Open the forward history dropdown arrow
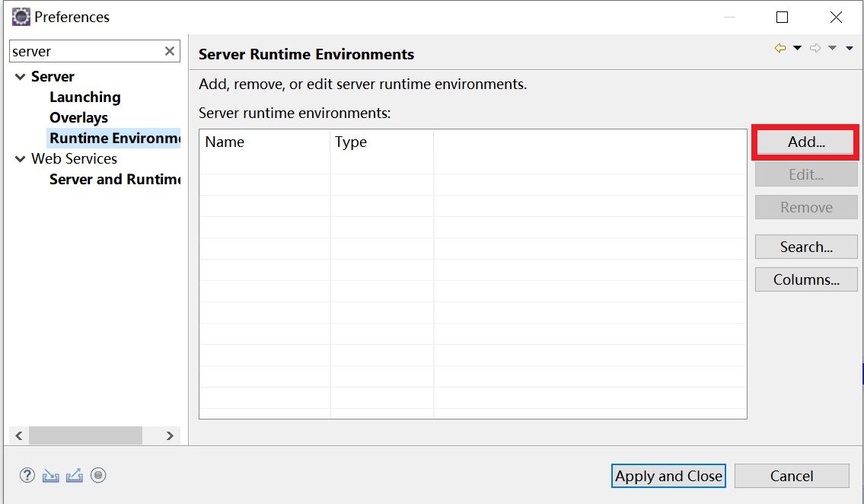 pos(833,48)
